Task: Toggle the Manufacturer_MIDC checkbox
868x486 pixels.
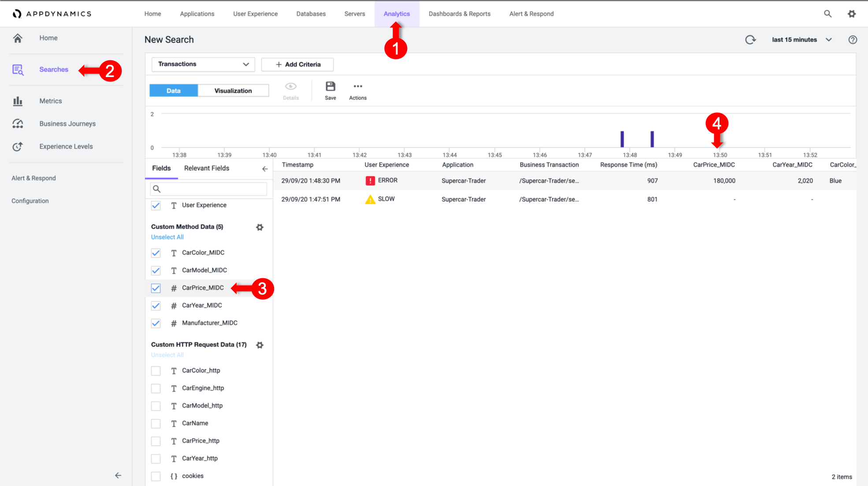Action: click(x=156, y=324)
